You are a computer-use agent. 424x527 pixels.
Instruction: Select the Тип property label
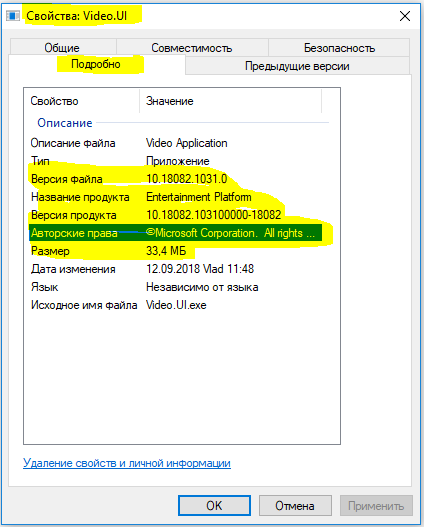(x=40, y=161)
